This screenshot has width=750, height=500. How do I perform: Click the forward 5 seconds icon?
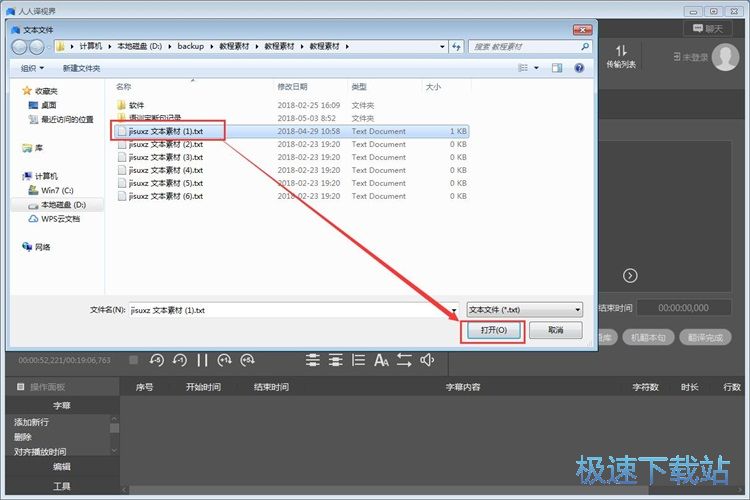click(247, 360)
